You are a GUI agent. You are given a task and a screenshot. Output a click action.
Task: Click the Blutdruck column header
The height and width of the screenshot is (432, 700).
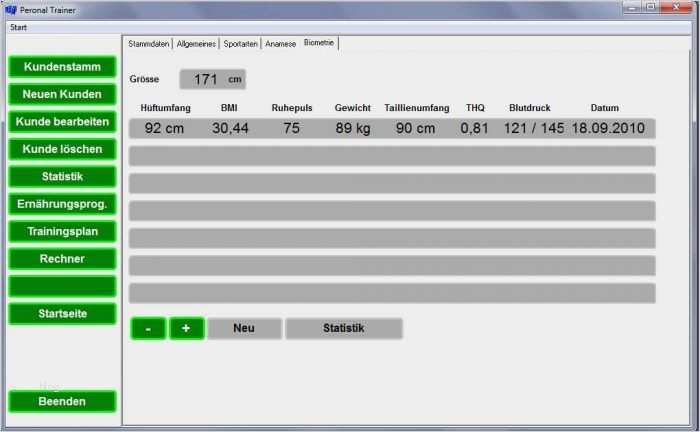click(530, 108)
